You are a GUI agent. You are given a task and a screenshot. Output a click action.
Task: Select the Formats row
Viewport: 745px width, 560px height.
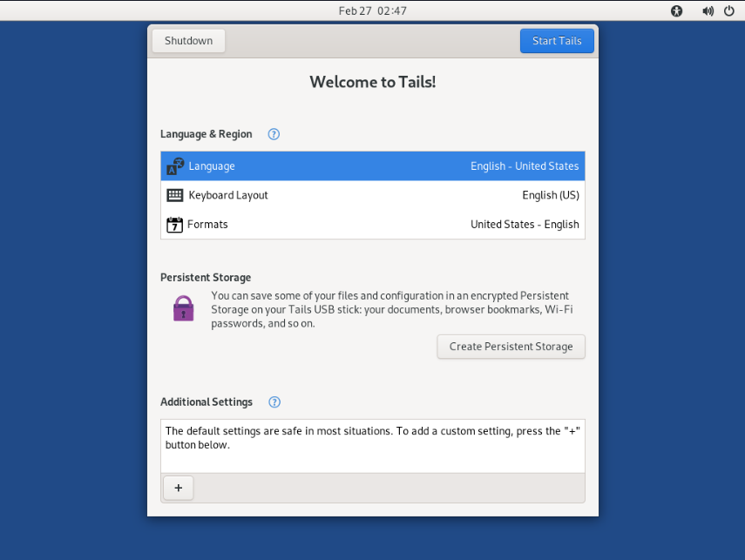(372, 225)
